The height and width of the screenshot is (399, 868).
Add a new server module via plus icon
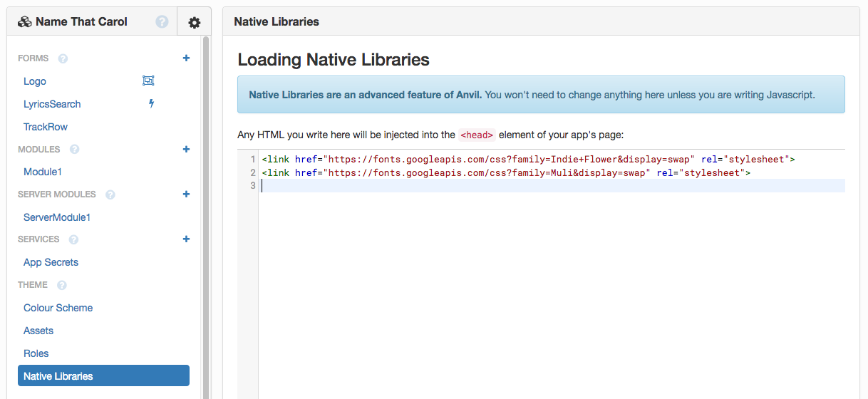(x=186, y=195)
